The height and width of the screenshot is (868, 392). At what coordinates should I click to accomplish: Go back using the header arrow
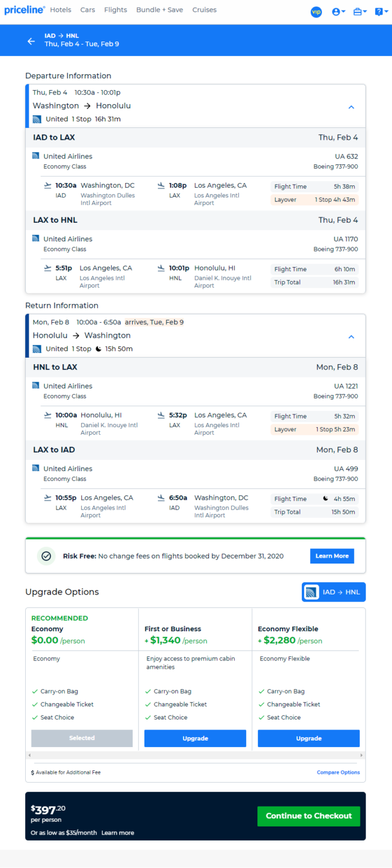tap(31, 41)
